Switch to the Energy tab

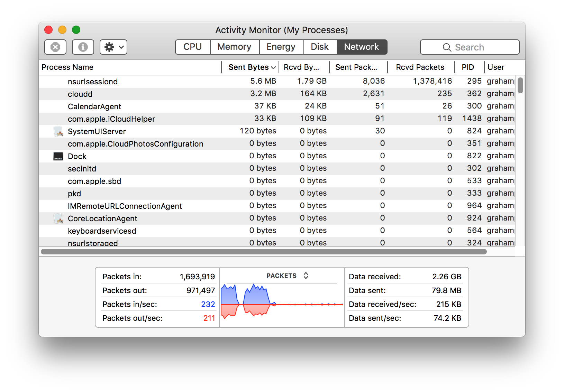pyautogui.click(x=281, y=47)
